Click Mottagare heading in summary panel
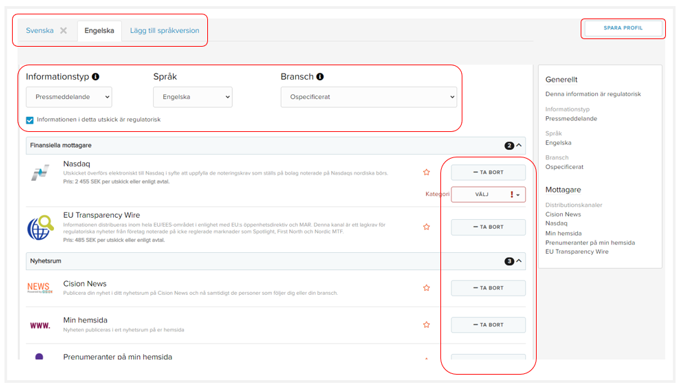This screenshot has height=387, width=680. [x=563, y=190]
